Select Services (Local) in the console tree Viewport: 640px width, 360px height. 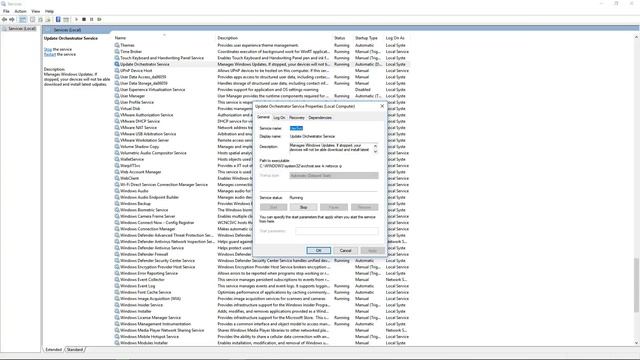(22, 29)
